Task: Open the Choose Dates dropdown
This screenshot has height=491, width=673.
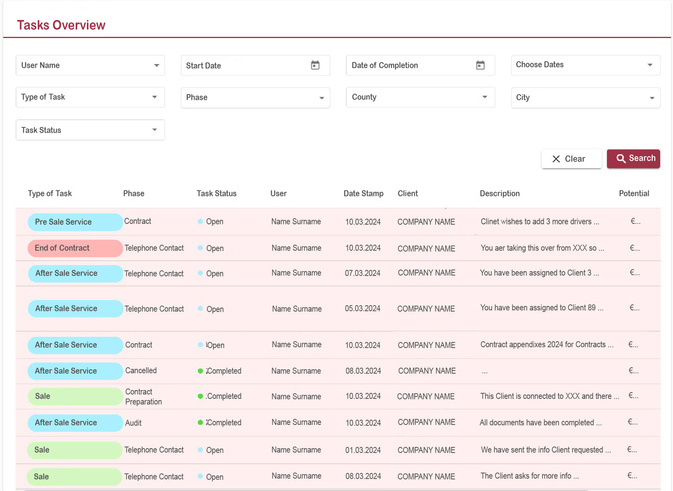Action: pyautogui.click(x=585, y=65)
